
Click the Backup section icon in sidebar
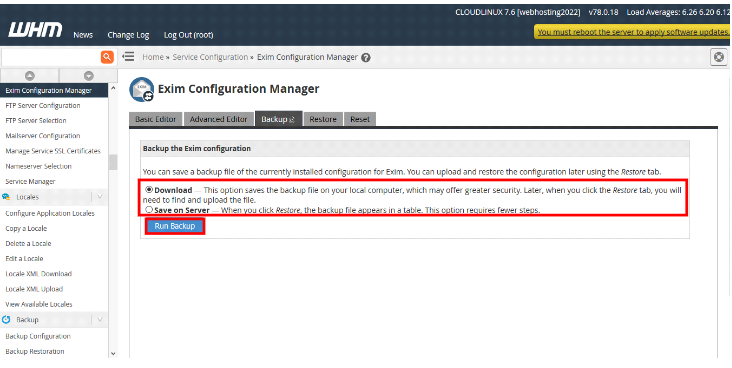click(x=6, y=319)
